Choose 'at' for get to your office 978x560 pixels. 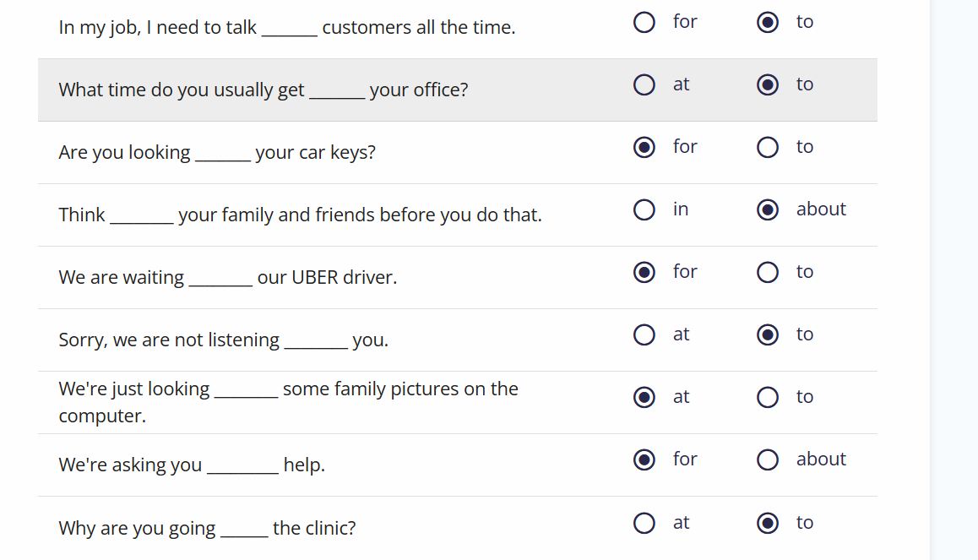644,84
